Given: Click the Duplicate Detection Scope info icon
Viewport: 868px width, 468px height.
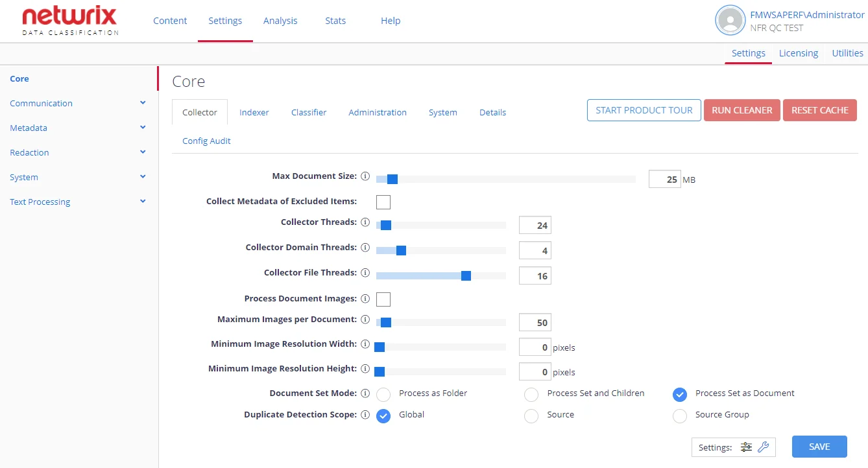Looking at the screenshot, I should (x=365, y=415).
